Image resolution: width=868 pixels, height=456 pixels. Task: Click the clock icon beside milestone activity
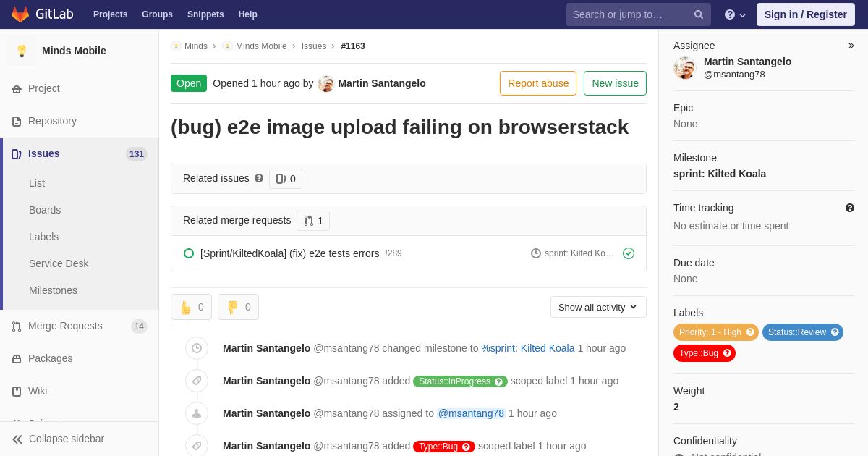pyautogui.click(x=197, y=348)
